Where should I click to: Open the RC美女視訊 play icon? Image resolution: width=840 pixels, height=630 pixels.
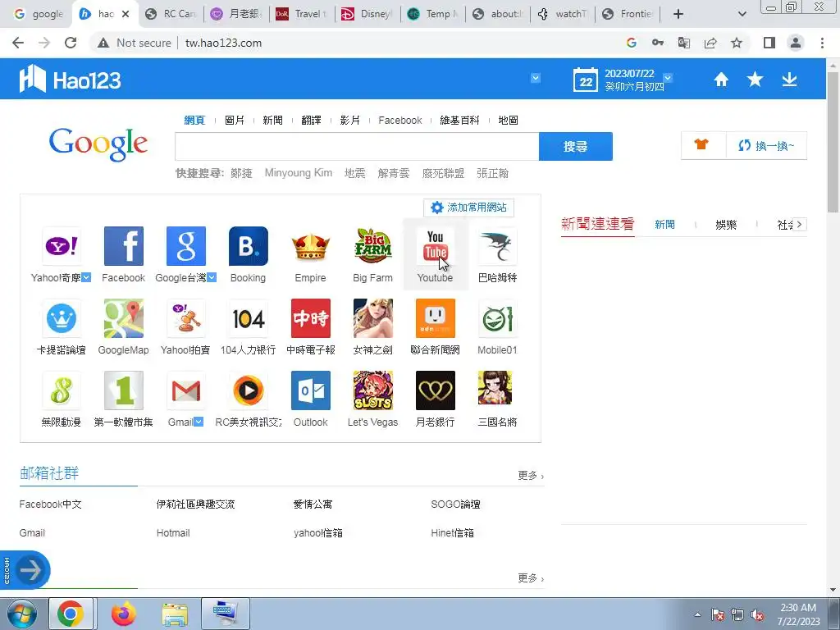(248, 390)
